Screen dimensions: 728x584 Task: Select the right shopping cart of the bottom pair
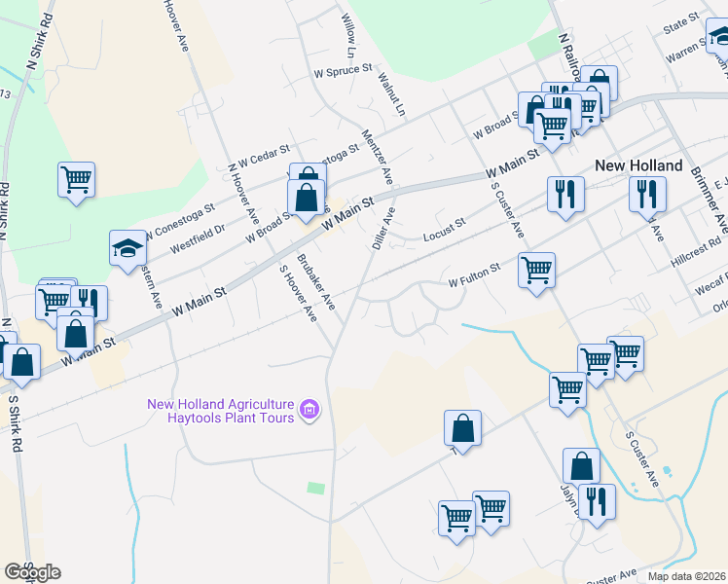tap(493, 511)
